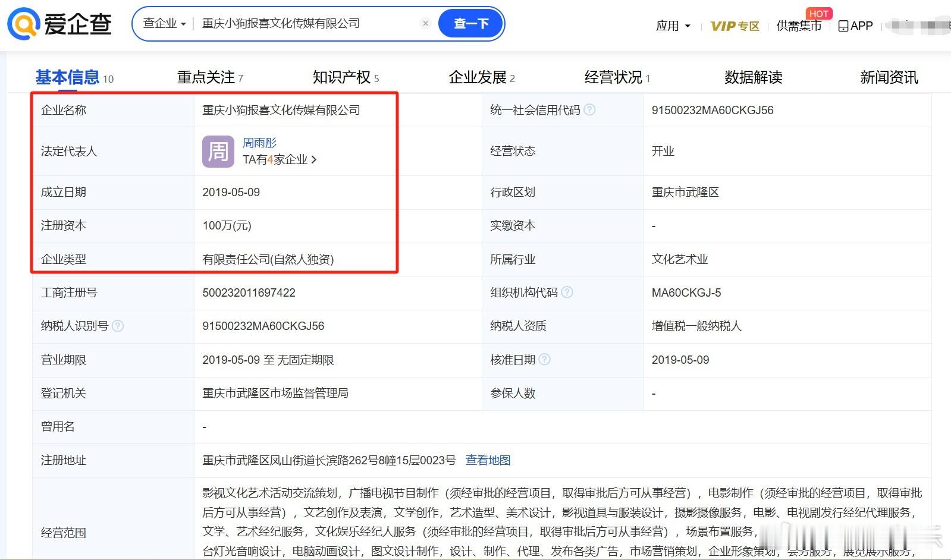Image resolution: width=951 pixels, height=560 pixels.
Task: Switch to the 知识产权 tab
Action: [x=346, y=77]
